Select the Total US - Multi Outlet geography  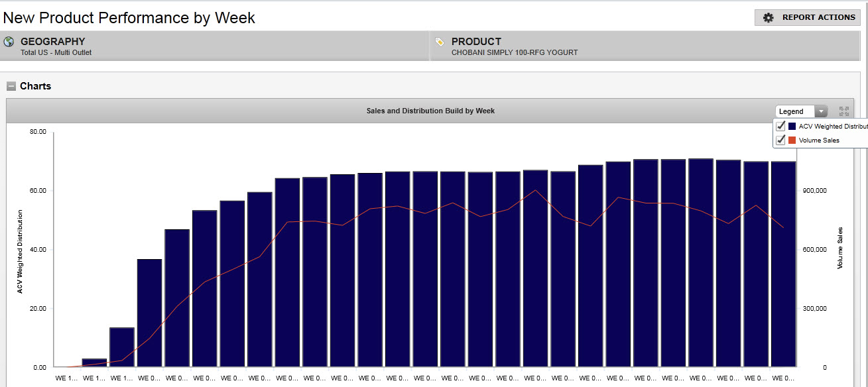tap(56, 52)
